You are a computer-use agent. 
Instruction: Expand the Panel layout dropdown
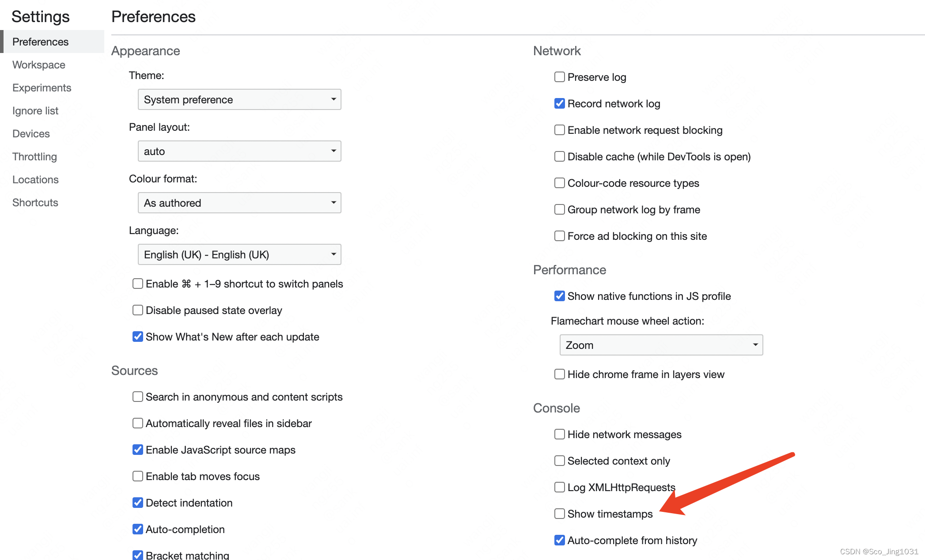click(239, 151)
